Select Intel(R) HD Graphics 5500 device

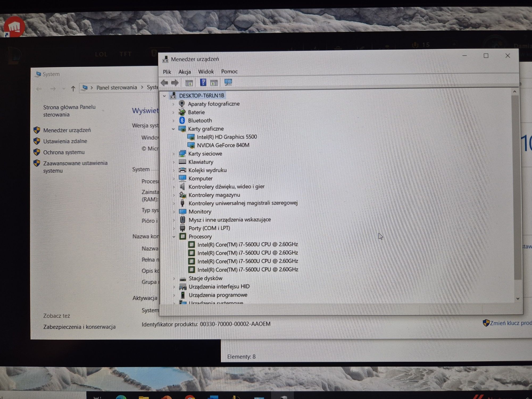click(227, 137)
